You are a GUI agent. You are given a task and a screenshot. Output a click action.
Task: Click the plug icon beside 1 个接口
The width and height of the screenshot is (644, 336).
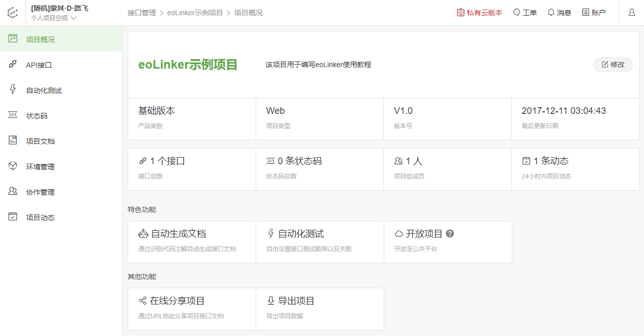(x=142, y=161)
